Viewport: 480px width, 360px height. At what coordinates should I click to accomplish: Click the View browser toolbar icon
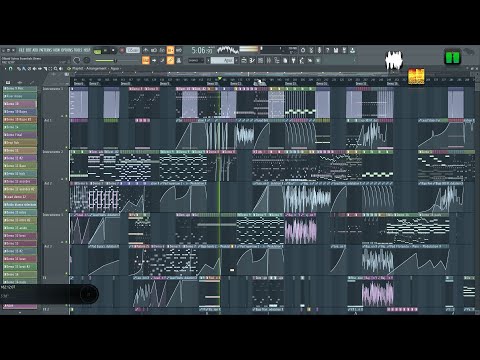(277, 60)
